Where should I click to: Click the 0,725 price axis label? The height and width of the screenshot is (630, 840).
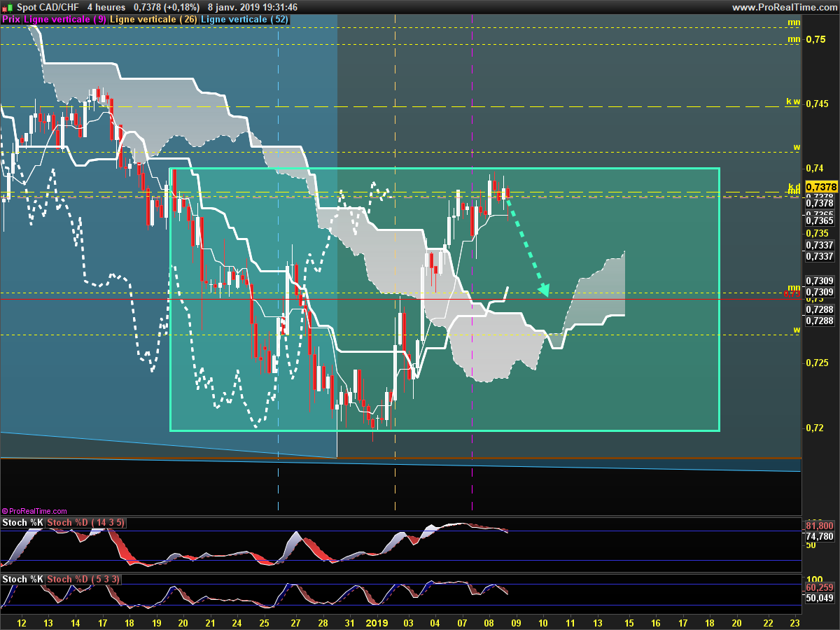(818, 363)
